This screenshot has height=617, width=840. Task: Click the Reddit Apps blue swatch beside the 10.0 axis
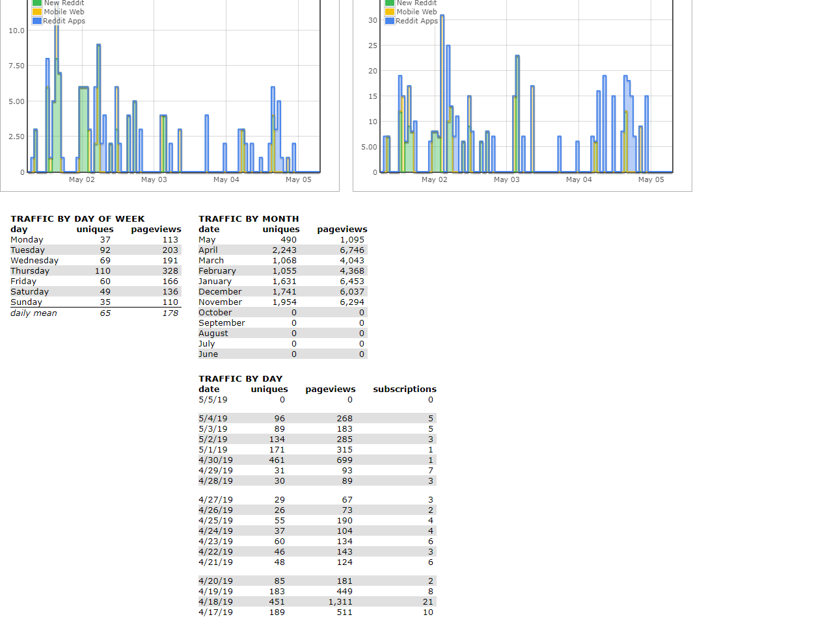tap(37, 21)
